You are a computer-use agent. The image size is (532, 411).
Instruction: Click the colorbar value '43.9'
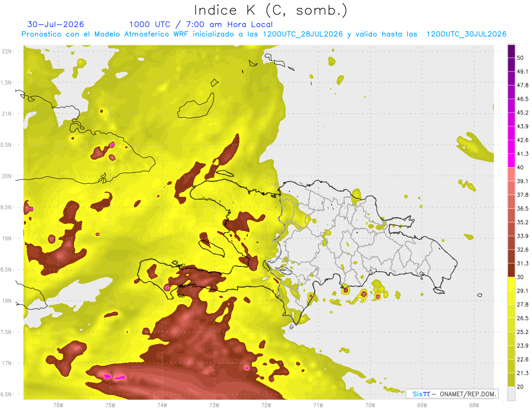523,126
